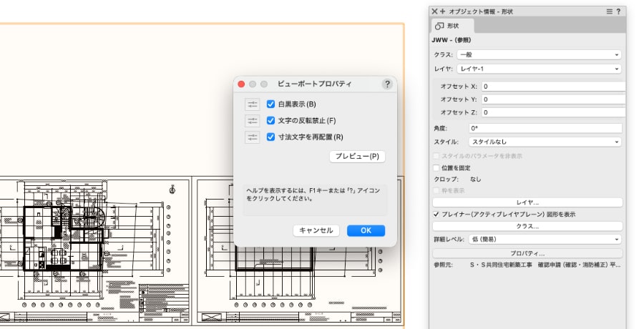The image size is (644, 329).
Task: Enable the 位置を固定 checkbox
Action: [436, 168]
